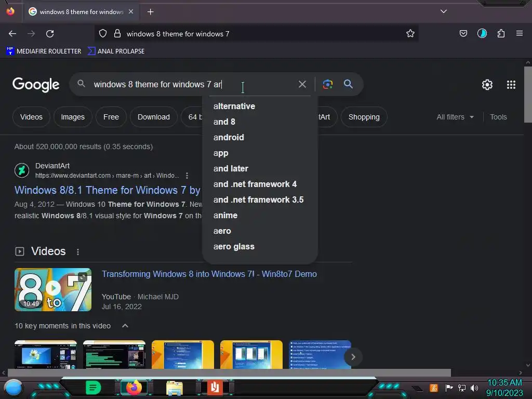532x399 pixels.
Task: Click the vertical page scrollbar thumb
Action: coord(528,95)
